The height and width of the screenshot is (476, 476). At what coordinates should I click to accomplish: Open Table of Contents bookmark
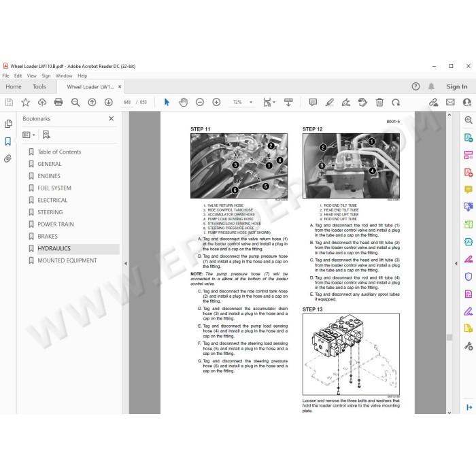[59, 152]
